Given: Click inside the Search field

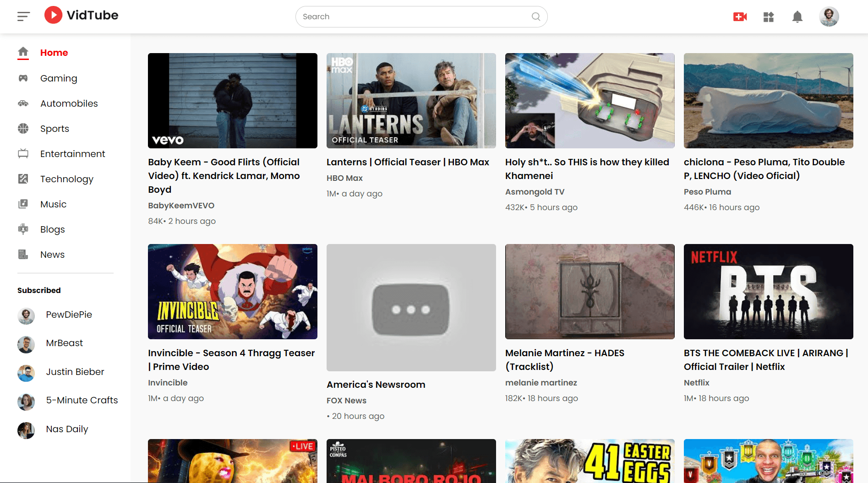Looking at the screenshot, I should point(412,16).
